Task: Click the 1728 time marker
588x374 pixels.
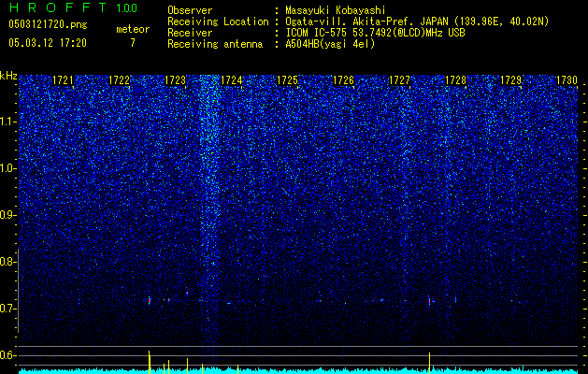Action: pos(455,80)
